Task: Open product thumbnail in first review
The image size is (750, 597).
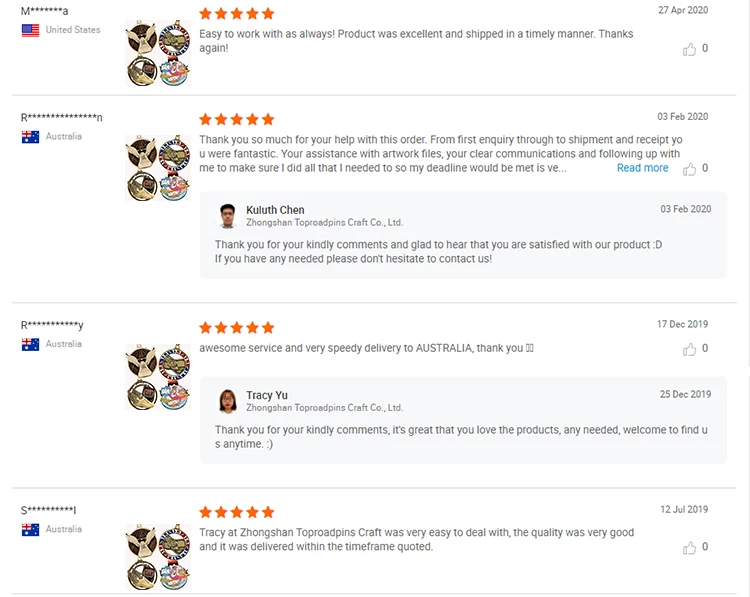Action: pyautogui.click(x=157, y=53)
